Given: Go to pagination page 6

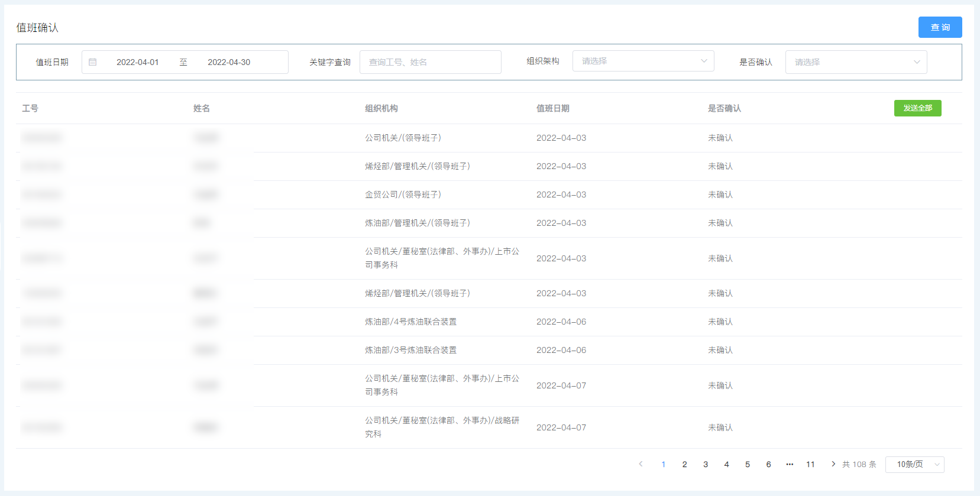Looking at the screenshot, I should 768,465.
